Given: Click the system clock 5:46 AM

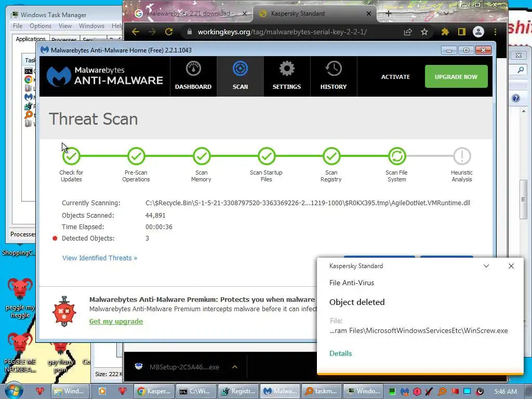Looking at the screenshot, I should [x=506, y=392].
